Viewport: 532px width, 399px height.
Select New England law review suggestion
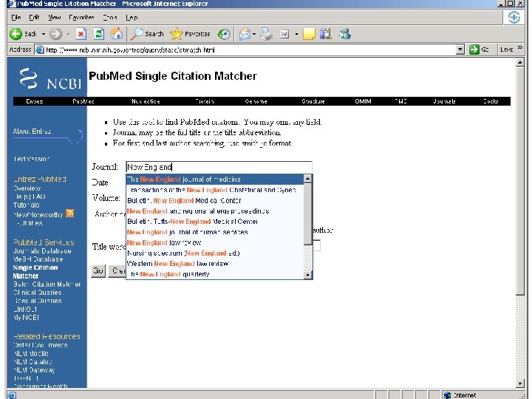[215, 242]
